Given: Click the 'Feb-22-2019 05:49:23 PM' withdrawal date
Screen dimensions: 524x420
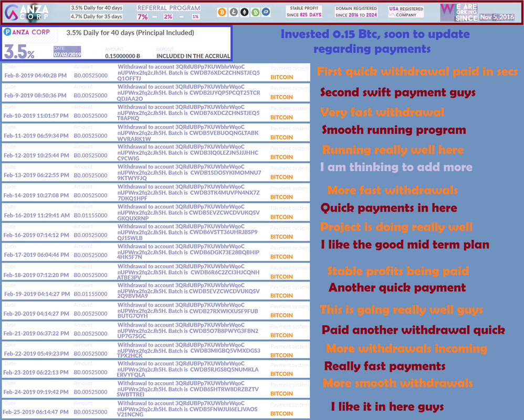Looking at the screenshot, I should 36,353.
